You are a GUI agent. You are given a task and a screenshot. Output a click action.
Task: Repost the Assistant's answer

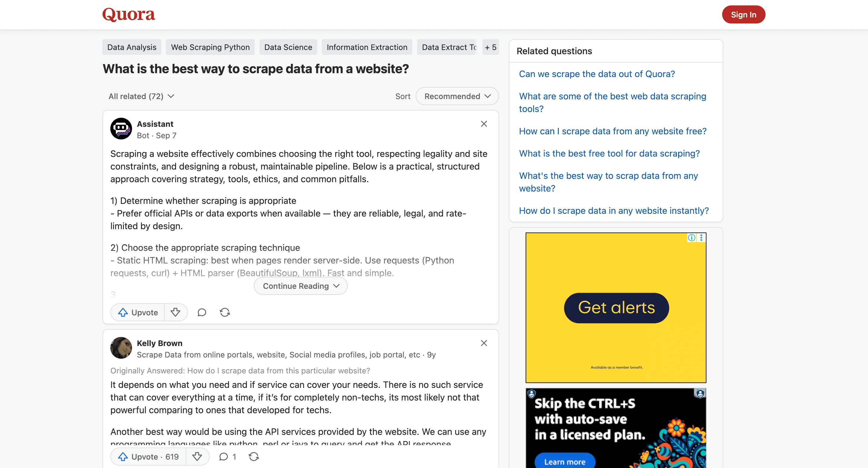click(225, 312)
